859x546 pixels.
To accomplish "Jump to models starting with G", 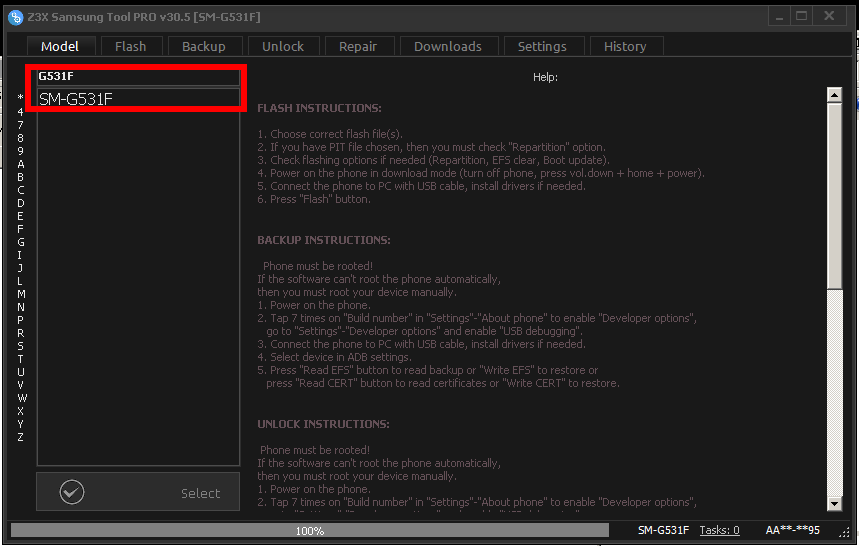I will [20, 242].
